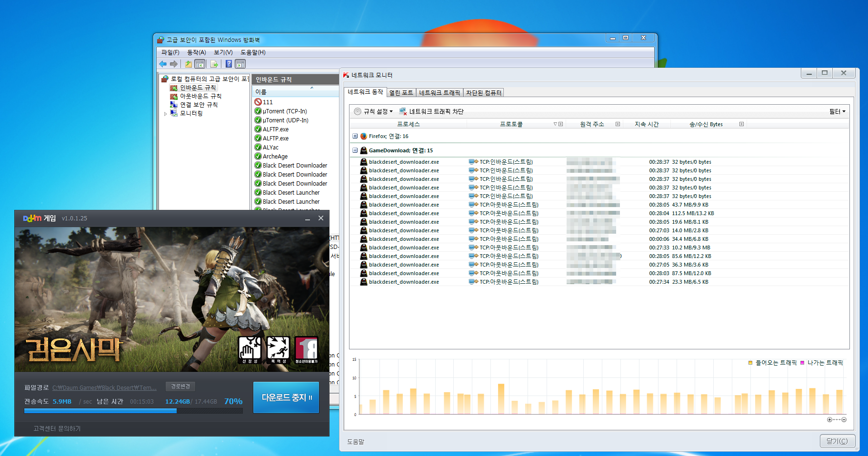The height and width of the screenshot is (456, 868).
Task: Click the export list toolbar icon
Action: (214, 64)
